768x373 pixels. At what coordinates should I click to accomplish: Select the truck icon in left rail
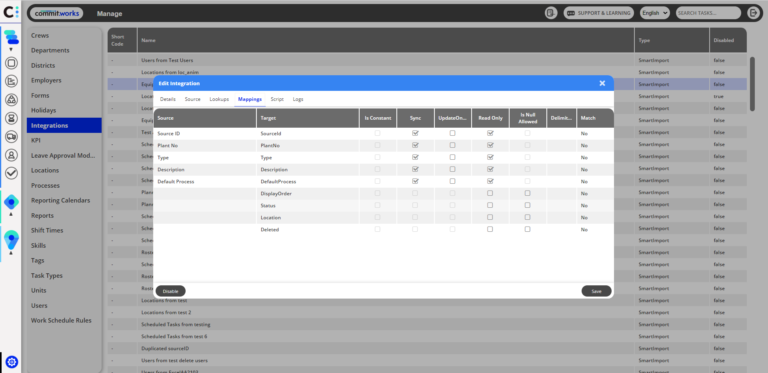click(11, 137)
